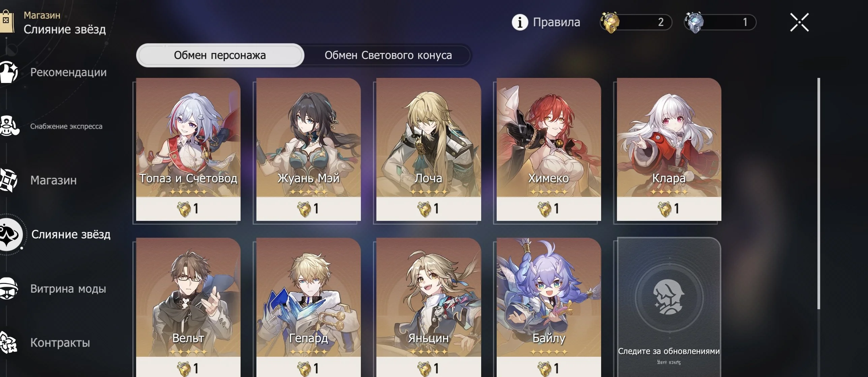
Task: Select the Байлу character card
Action: pos(549,308)
